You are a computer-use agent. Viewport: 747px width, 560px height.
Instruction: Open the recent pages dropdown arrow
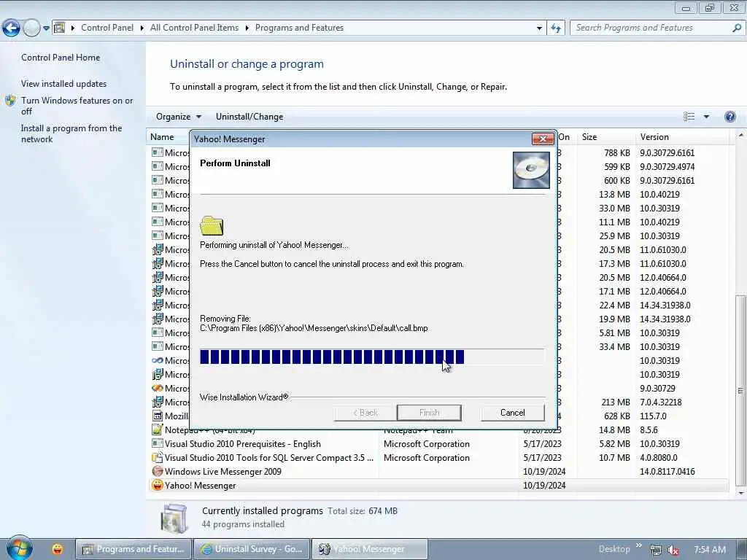[x=46, y=28]
